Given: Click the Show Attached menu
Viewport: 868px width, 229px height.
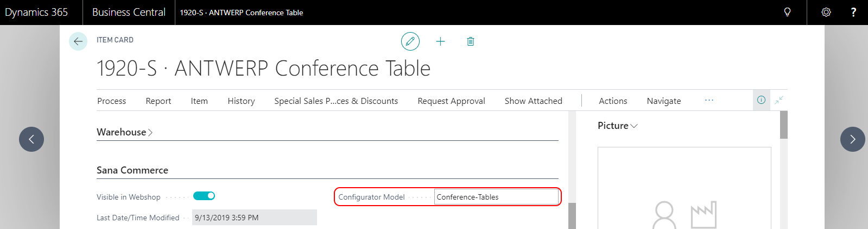Looking at the screenshot, I should [x=534, y=101].
